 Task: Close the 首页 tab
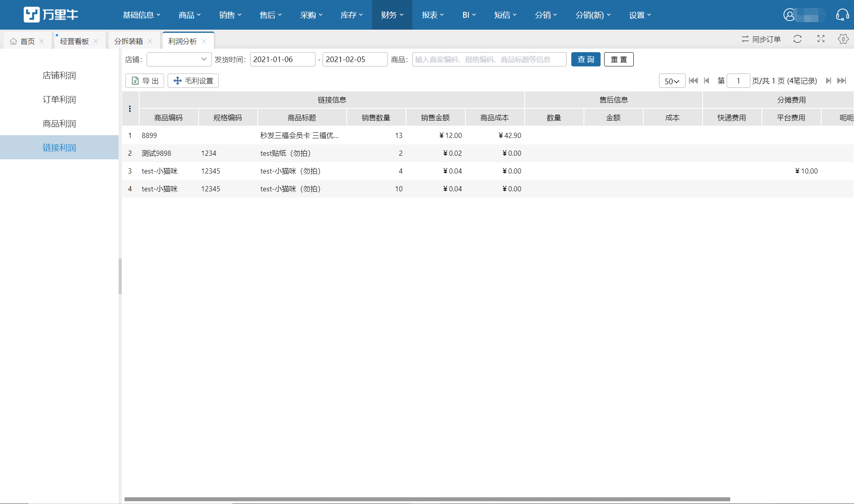tap(42, 41)
